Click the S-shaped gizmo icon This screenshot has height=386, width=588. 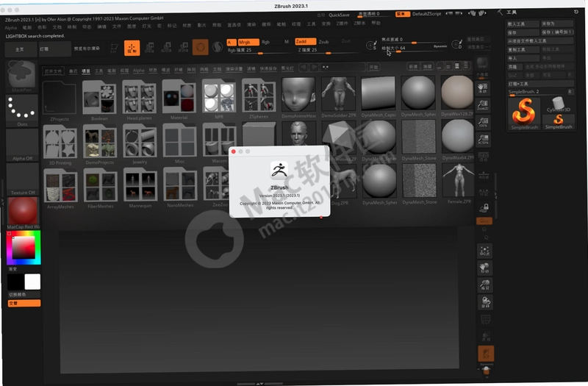217,47
